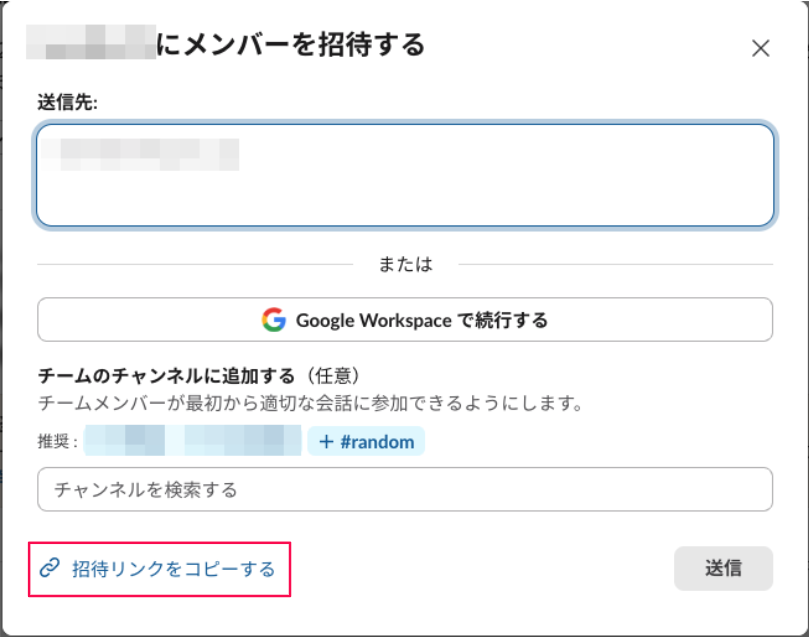Click the チームメンバーが最初から description text
The height and width of the screenshot is (637, 809).
point(310,404)
